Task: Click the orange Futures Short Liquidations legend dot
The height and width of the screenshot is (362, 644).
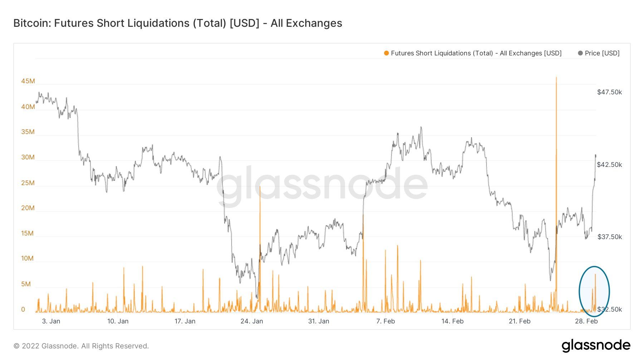Action: [x=386, y=53]
